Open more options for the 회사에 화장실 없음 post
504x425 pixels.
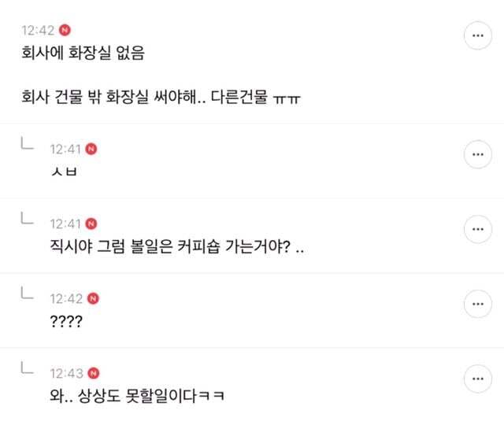coord(477,36)
